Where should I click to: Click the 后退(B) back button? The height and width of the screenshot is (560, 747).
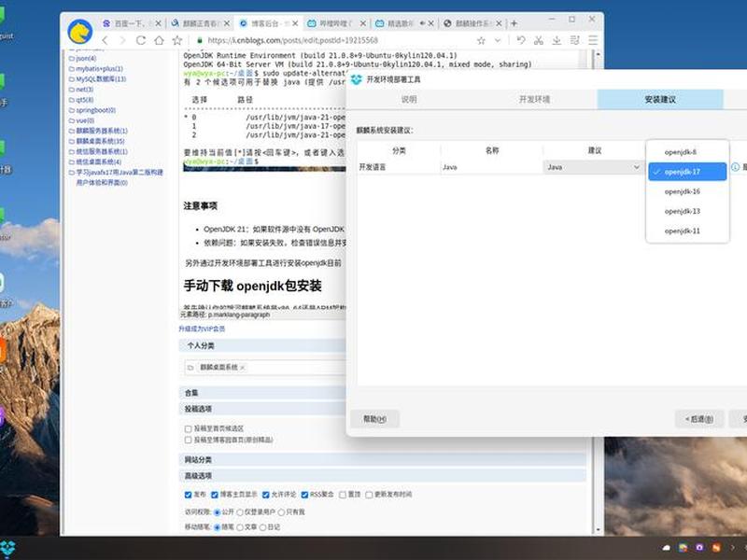[x=699, y=419]
